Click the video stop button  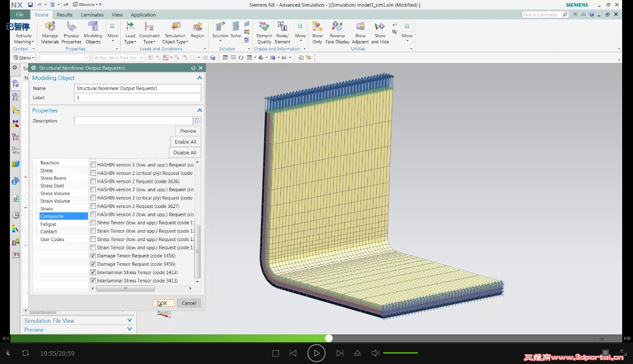[x=276, y=353]
